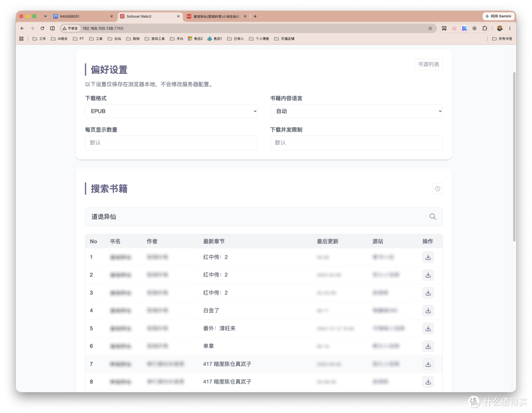Click the 番外：清旺来 chapter cell

pyautogui.click(x=219, y=329)
